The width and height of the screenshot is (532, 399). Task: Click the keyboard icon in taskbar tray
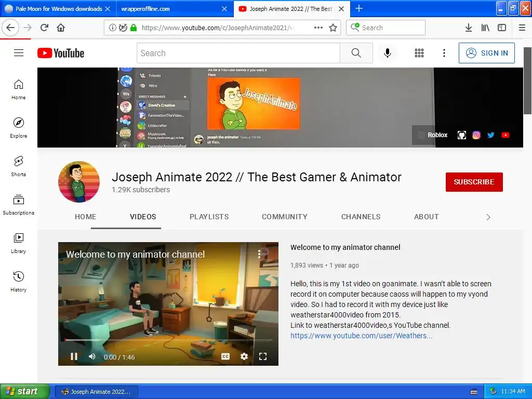tap(474, 392)
